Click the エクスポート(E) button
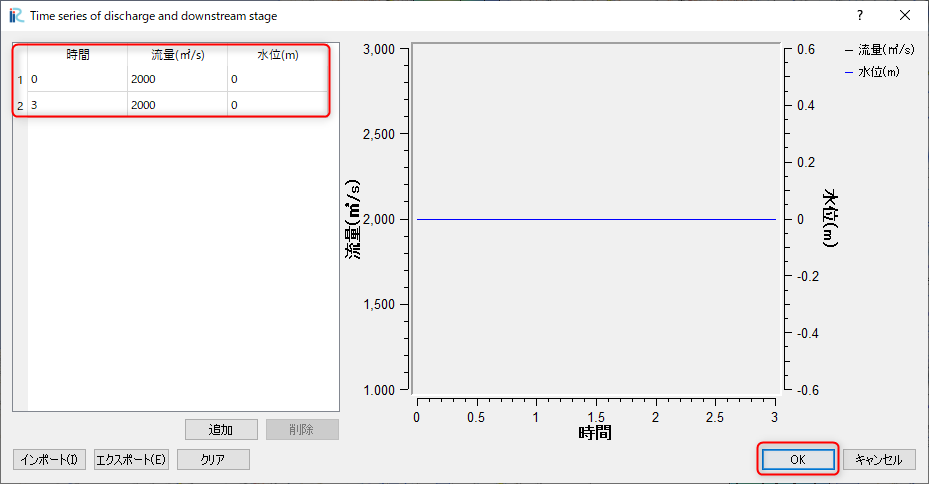 tap(131, 460)
